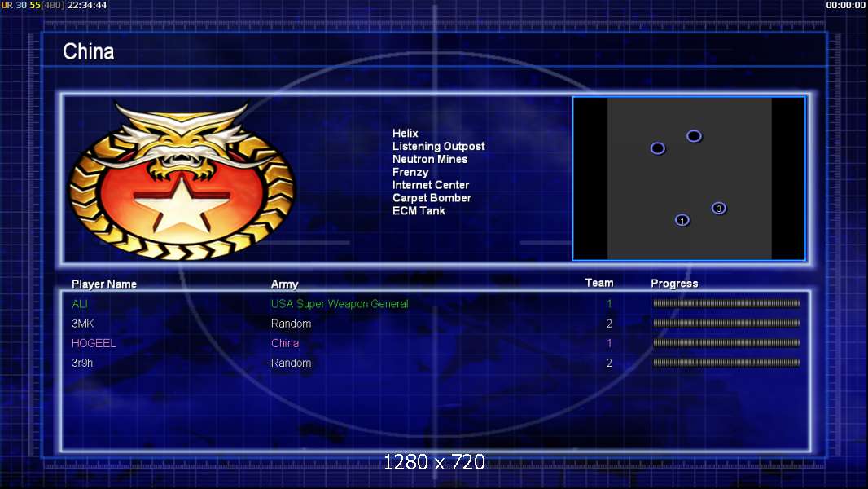Click the Helix unit entry

[406, 134]
